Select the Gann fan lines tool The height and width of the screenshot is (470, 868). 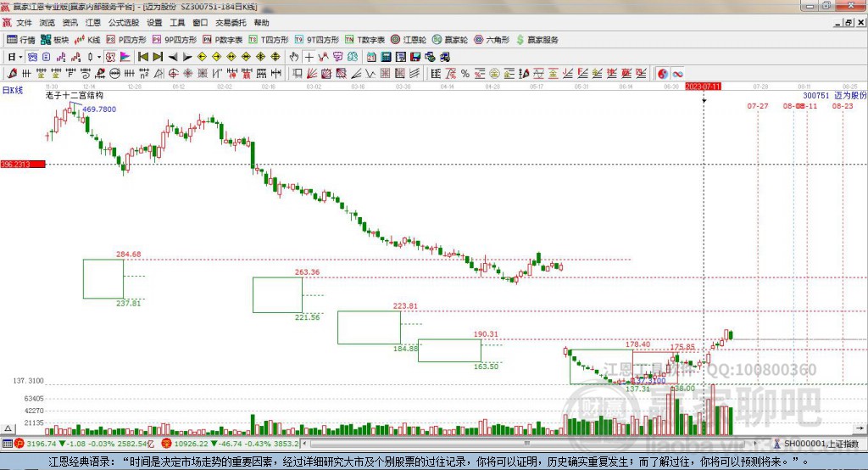(x=312, y=73)
